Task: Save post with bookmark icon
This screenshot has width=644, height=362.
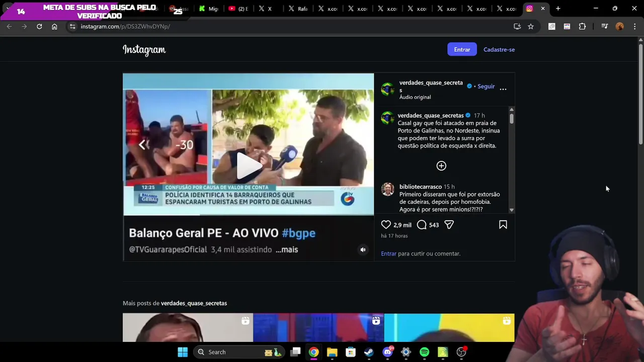Action: point(503,225)
